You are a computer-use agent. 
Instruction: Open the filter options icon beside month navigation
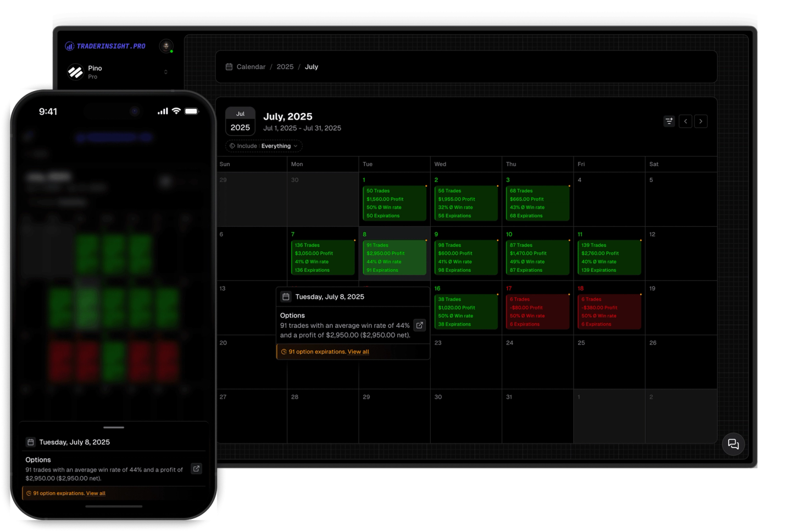point(669,121)
